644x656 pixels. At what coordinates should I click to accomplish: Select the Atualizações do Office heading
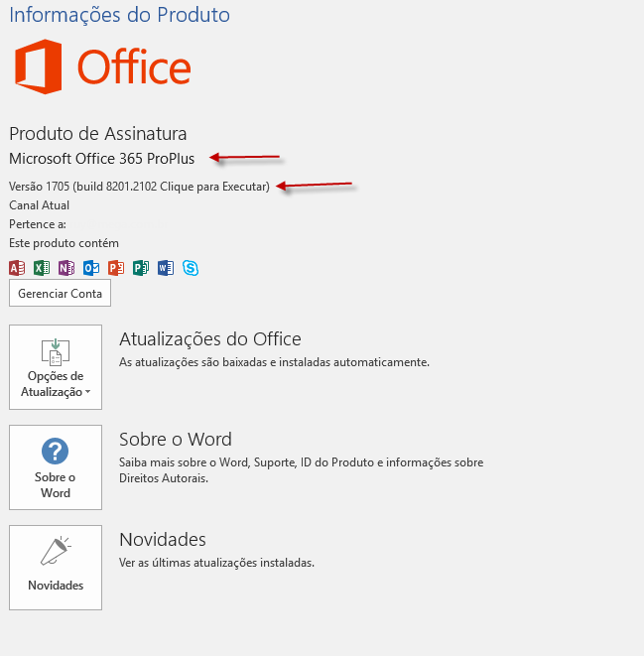tap(210, 339)
